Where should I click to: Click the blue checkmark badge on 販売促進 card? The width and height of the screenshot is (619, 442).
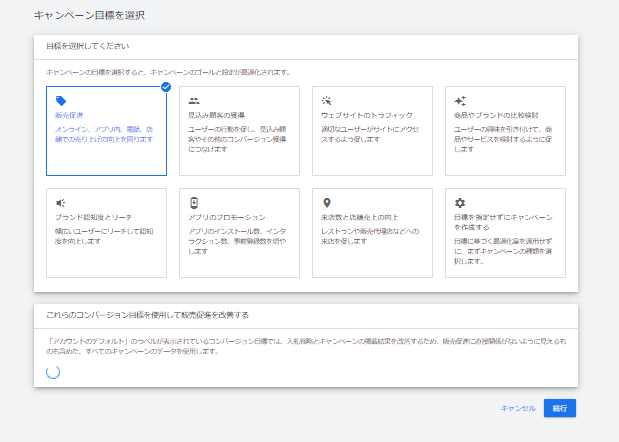coord(166,87)
